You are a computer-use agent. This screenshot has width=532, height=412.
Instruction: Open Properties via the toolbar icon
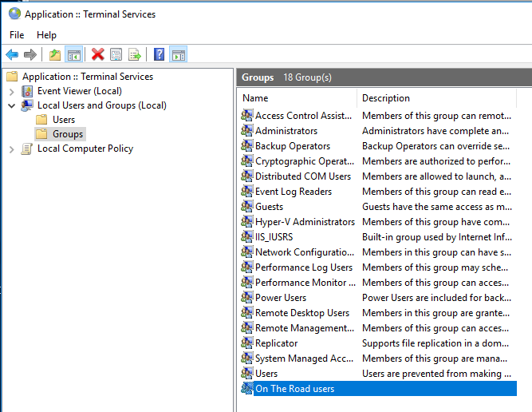[116, 54]
